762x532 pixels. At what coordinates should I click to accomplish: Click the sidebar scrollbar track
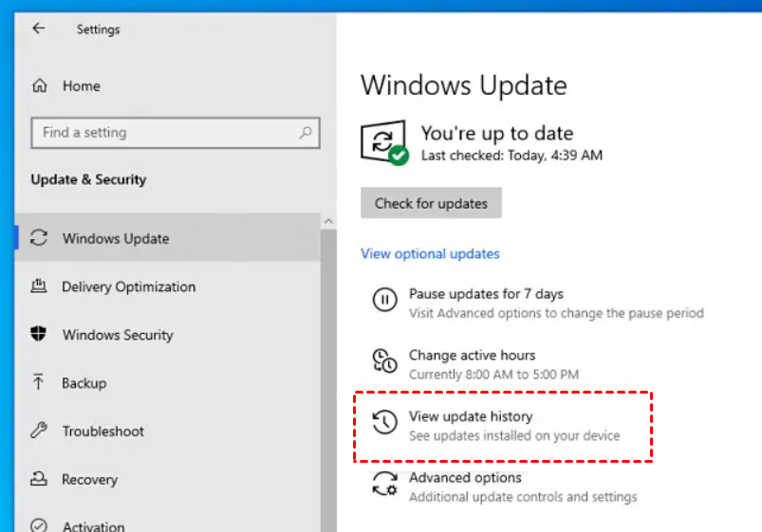click(x=328, y=380)
